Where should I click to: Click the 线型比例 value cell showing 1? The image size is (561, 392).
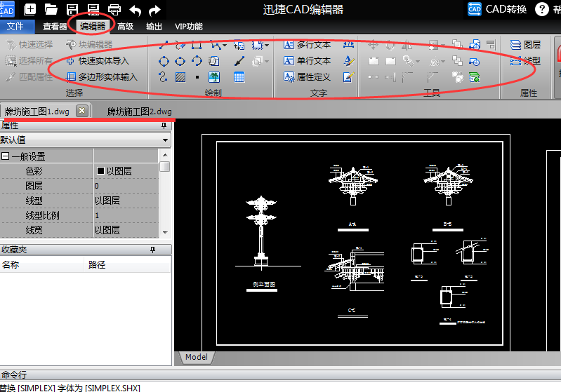[126, 215]
